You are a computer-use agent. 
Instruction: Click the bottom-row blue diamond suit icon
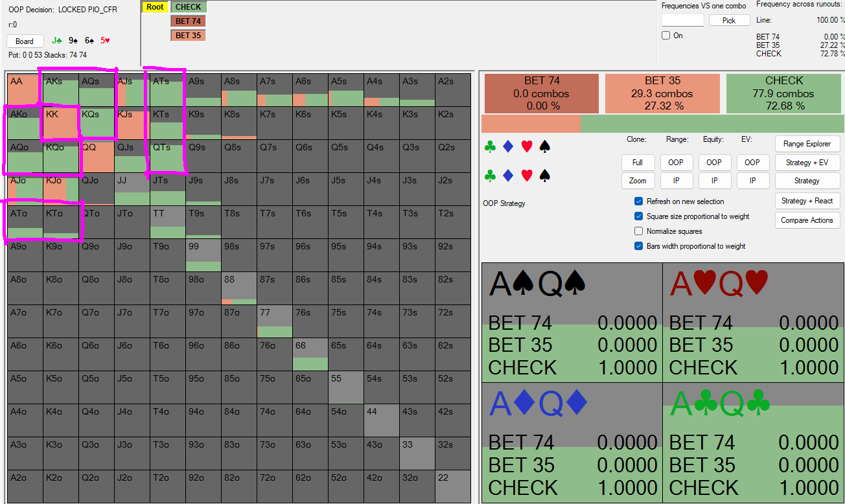tap(508, 176)
